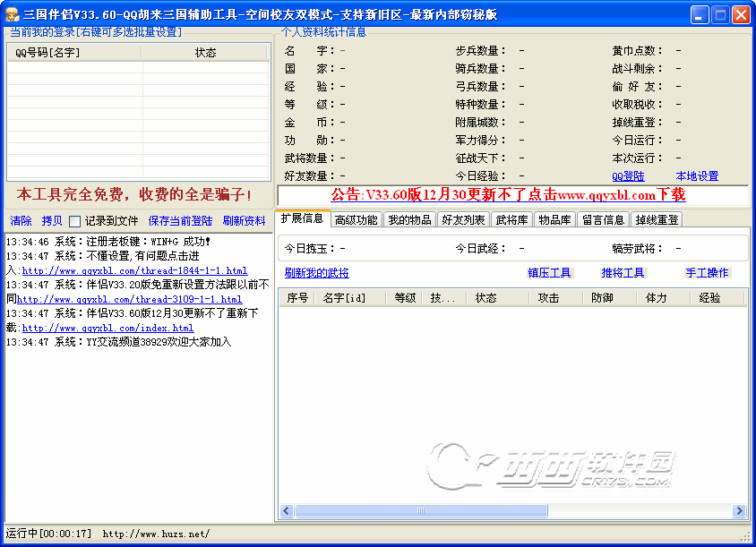Click the YY交流频道38929 log line
The image size is (756, 547).
[x=118, y=342]
